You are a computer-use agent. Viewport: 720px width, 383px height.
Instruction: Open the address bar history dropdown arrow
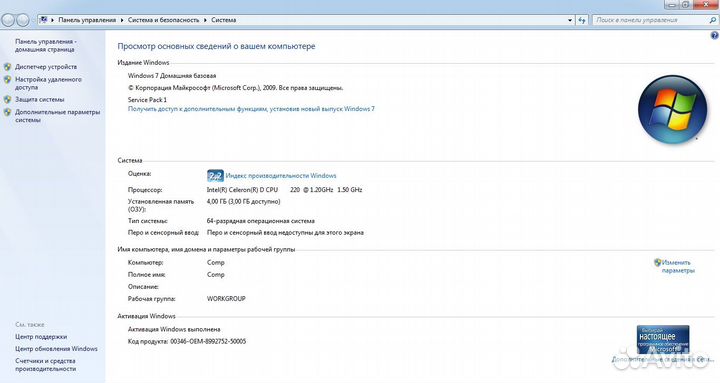(x=570, y=20)
